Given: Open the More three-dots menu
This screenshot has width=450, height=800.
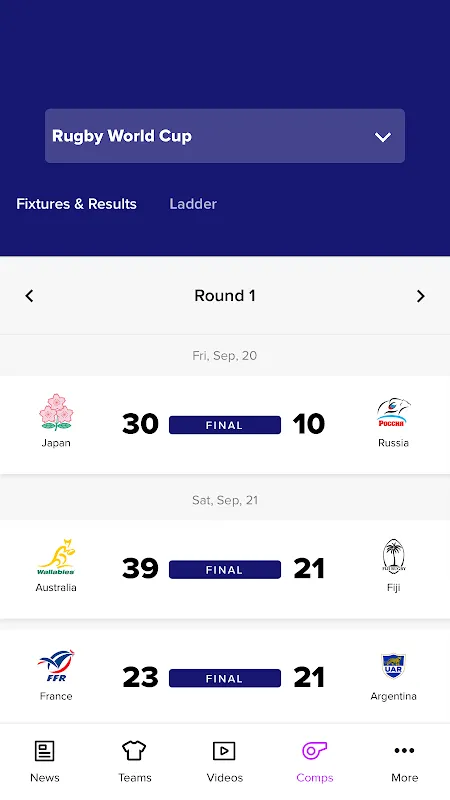Looking at the screenshot, I should (x=404, y=750).
